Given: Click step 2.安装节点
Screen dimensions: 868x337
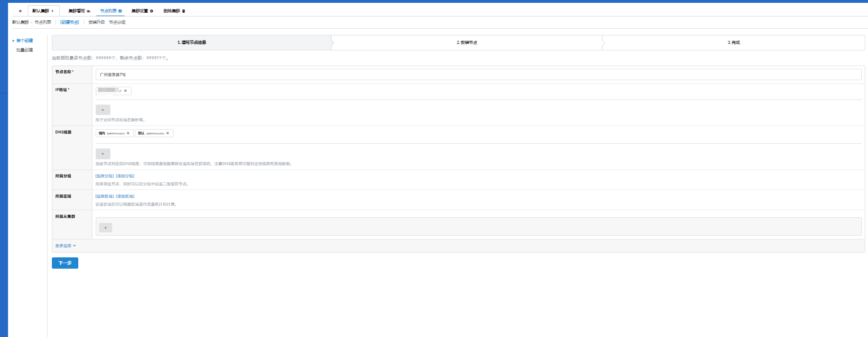Looking at the screenshot, I should pyautogui.click(x=467, y=42).
